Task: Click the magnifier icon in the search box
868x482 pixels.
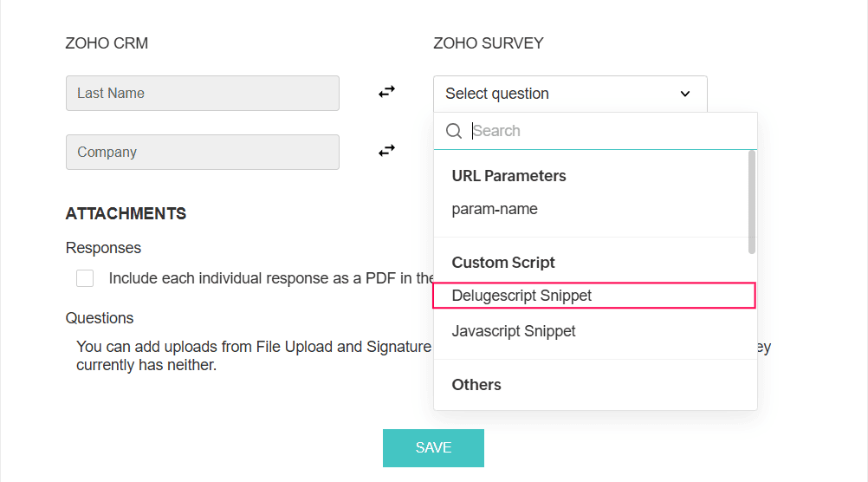Action: point(454,131)
